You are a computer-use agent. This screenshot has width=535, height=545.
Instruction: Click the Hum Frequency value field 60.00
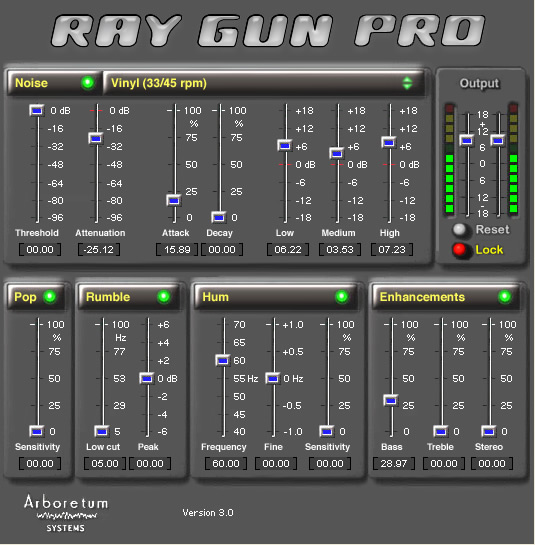tap(226, 463)
